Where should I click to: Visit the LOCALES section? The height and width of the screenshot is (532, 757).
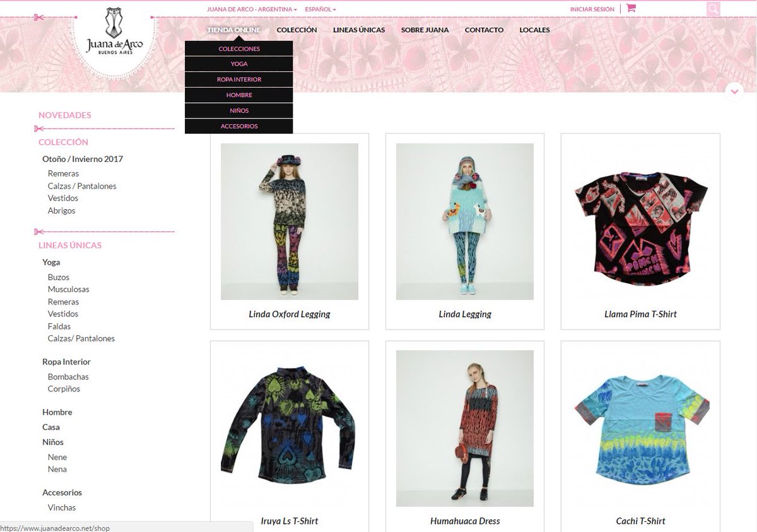tap(534, 30)
